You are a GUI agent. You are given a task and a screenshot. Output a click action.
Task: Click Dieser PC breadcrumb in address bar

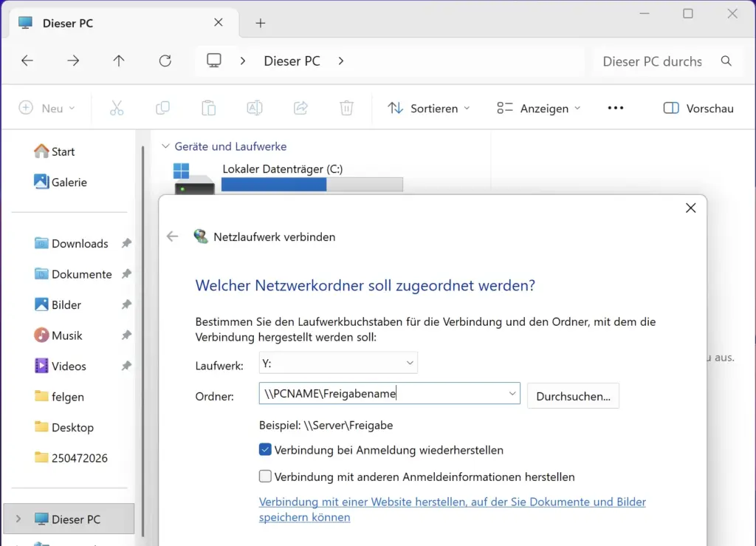[x=292, y=61]
